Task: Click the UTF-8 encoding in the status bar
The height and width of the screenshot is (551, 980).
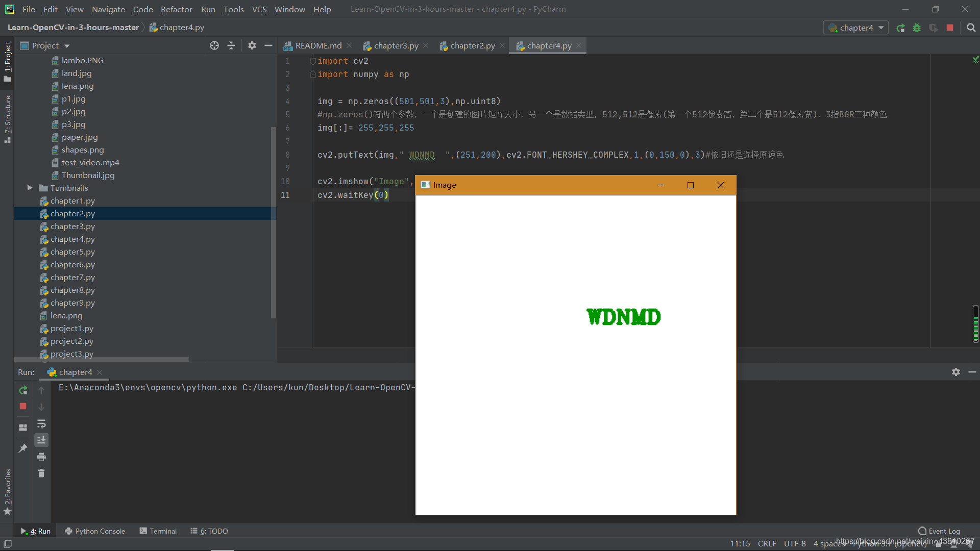Action: [x=795, y=544]
